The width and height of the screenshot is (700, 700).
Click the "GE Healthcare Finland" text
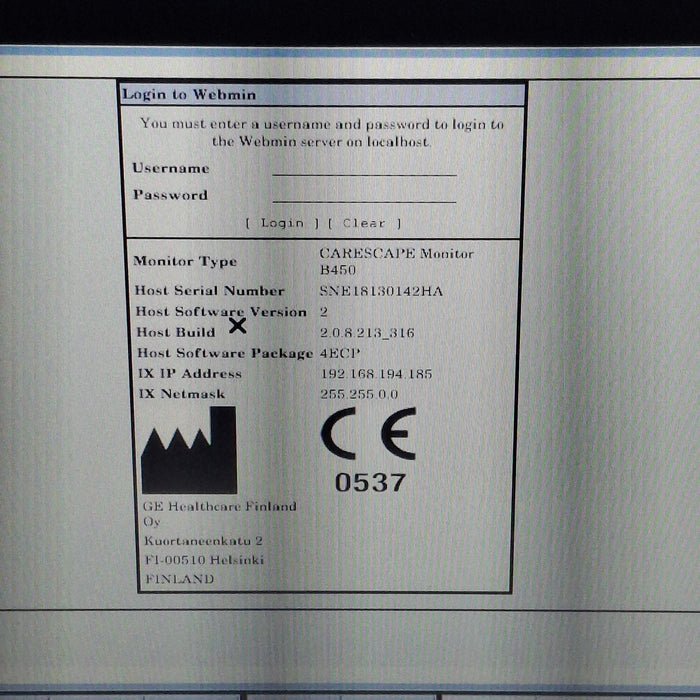pos(220,506)
